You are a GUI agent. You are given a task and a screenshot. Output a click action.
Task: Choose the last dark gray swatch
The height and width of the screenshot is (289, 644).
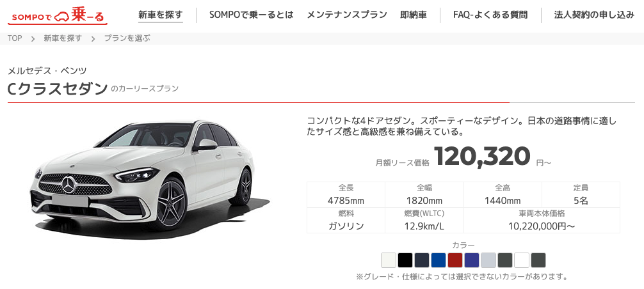click(x=538, y=260)
